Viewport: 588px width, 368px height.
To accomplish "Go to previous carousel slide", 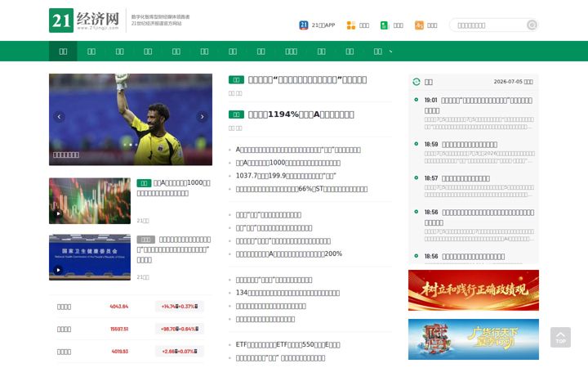I will [x=59, y=117].
